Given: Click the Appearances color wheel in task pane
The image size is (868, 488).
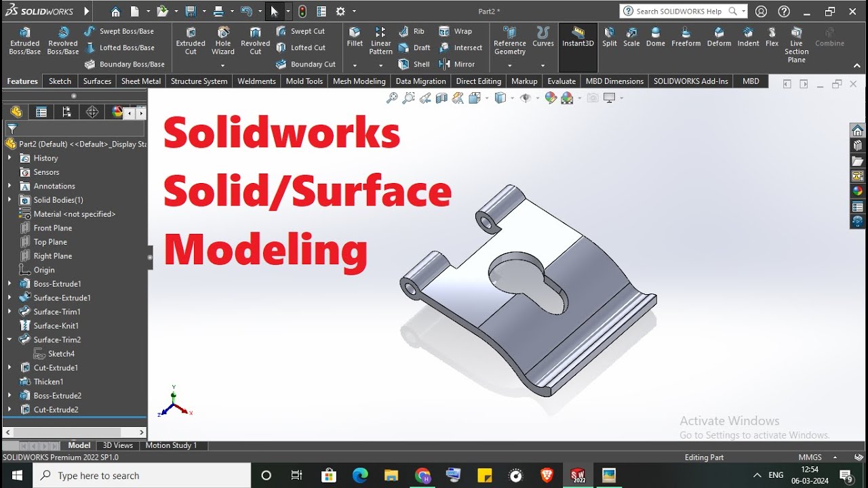Looking at the screenshot, I should [858, 191].
